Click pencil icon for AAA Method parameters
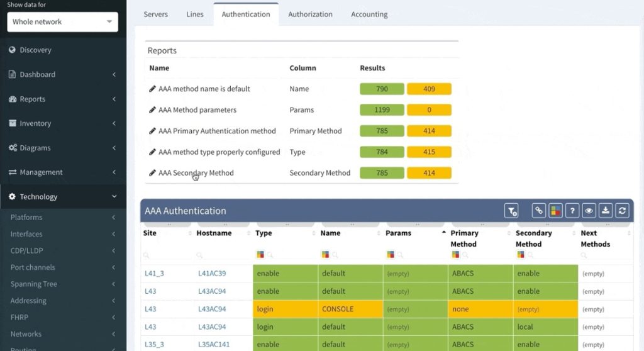This screenshot has height=351, width=644. coord(152,109)
